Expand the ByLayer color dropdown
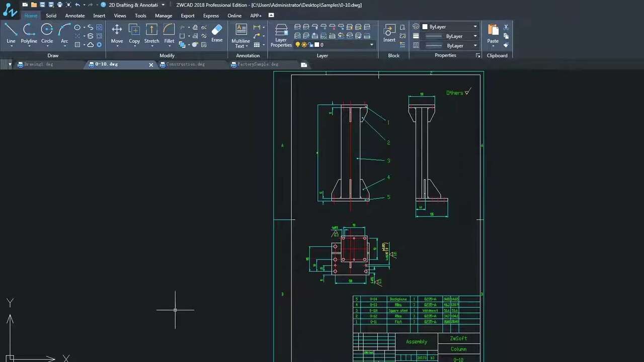The height and width of the screenshot is (362, 644). pyautogui.click(x=475, y=27)
